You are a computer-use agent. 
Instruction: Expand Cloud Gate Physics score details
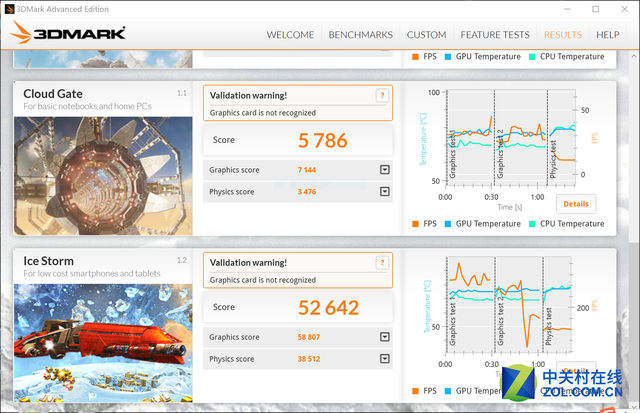(x=384, y=191)
